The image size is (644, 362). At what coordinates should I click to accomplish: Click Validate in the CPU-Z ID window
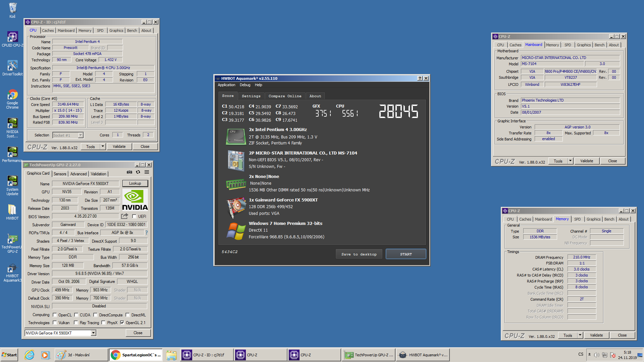(x=119, y=146)
